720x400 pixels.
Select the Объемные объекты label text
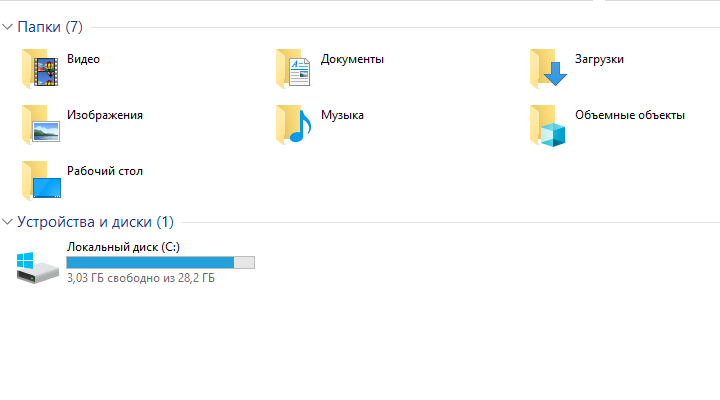pos(630,115)
